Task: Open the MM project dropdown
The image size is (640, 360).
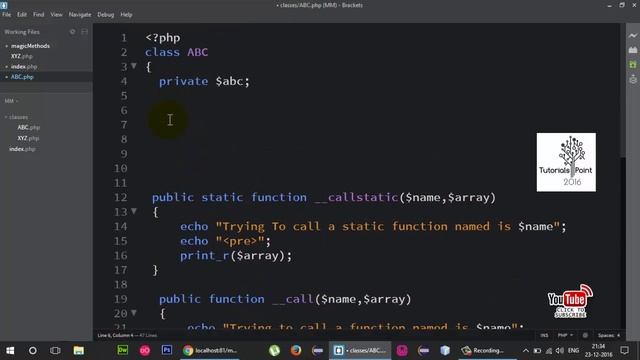Action: click(11, 101)
